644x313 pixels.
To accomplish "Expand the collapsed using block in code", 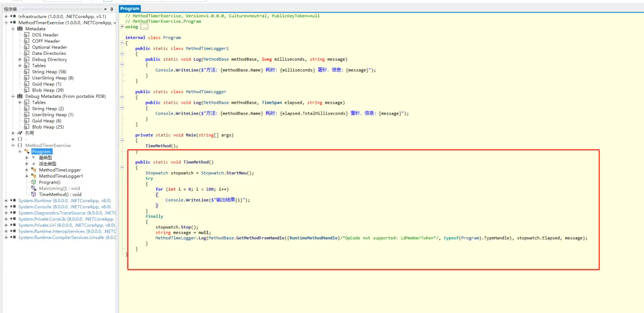I will coord(122,27).
